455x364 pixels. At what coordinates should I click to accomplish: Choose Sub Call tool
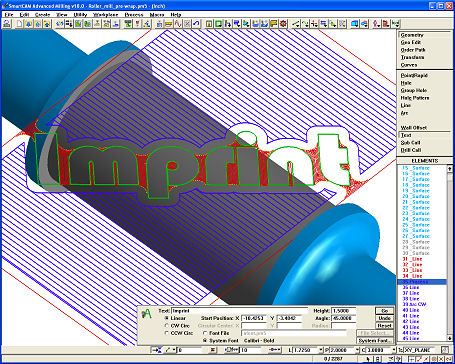411,143
